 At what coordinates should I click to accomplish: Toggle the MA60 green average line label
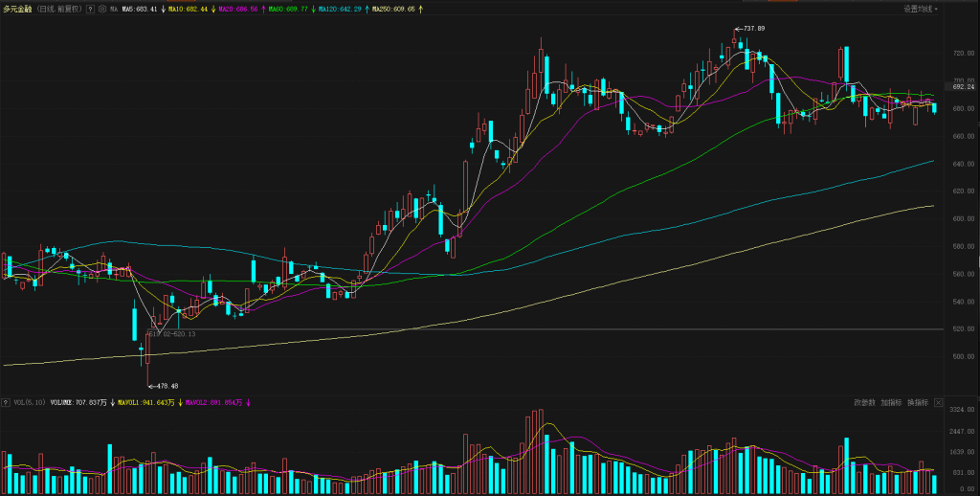tap(288, 9)
